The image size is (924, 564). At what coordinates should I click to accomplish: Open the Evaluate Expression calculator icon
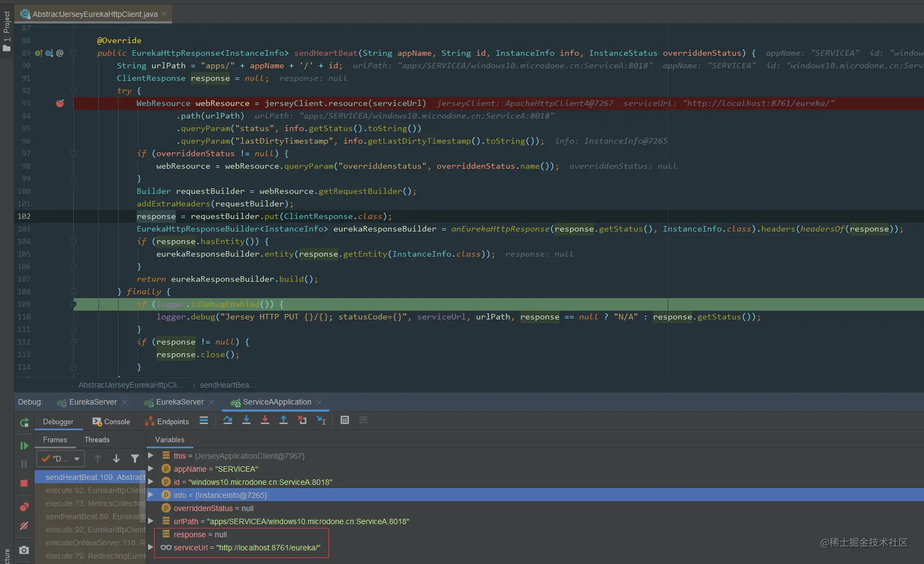pos(345,420)
